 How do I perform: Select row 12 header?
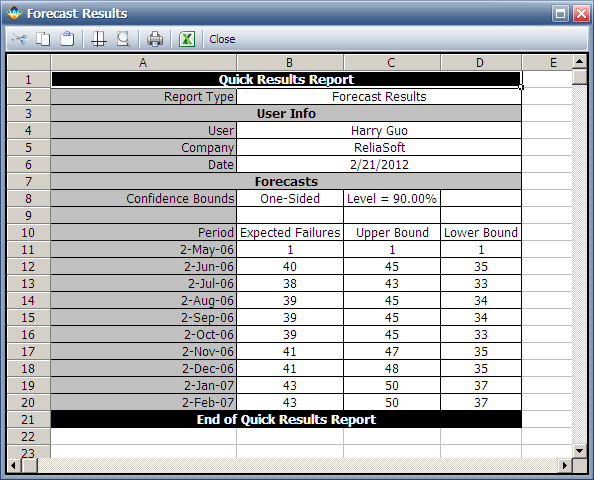(x=28, y=266)
